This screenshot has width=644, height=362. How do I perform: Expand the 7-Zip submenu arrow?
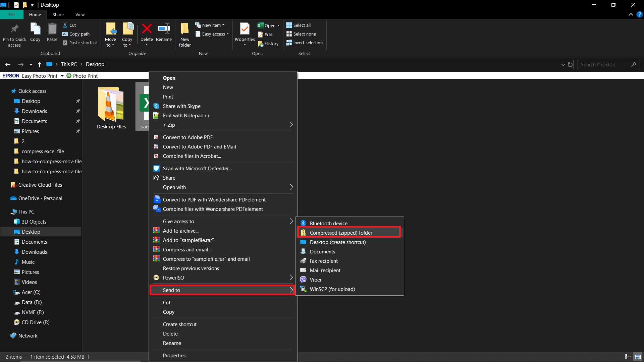[291, 125]
